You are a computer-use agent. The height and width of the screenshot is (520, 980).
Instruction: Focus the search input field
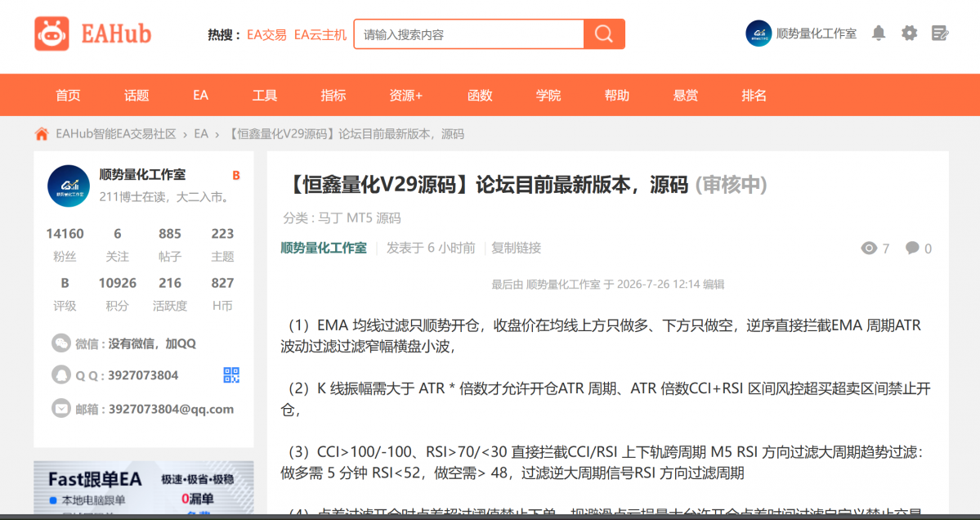pyautogui.click(x=469, y=34)
